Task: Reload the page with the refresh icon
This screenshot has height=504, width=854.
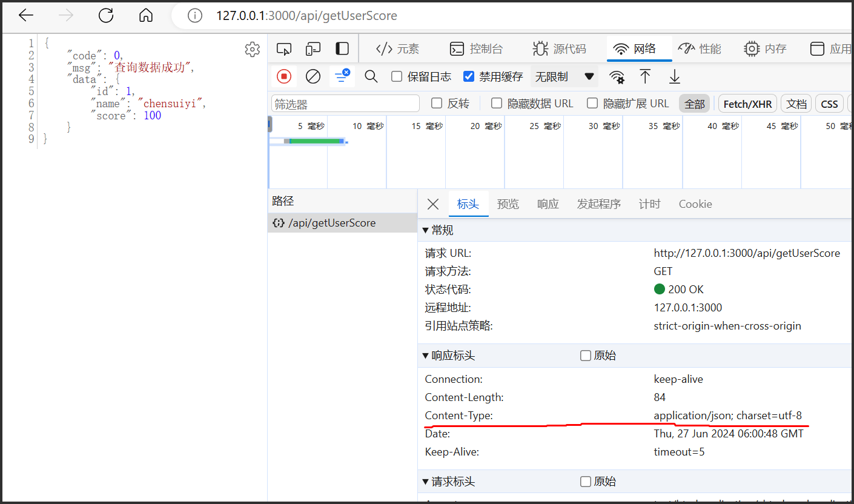Action: point(106,16)
